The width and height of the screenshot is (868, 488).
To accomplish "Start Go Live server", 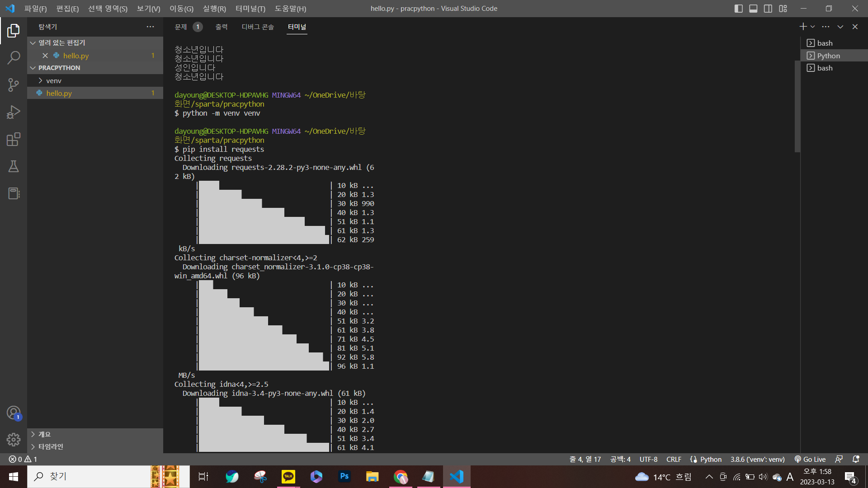I will (810, 459).
